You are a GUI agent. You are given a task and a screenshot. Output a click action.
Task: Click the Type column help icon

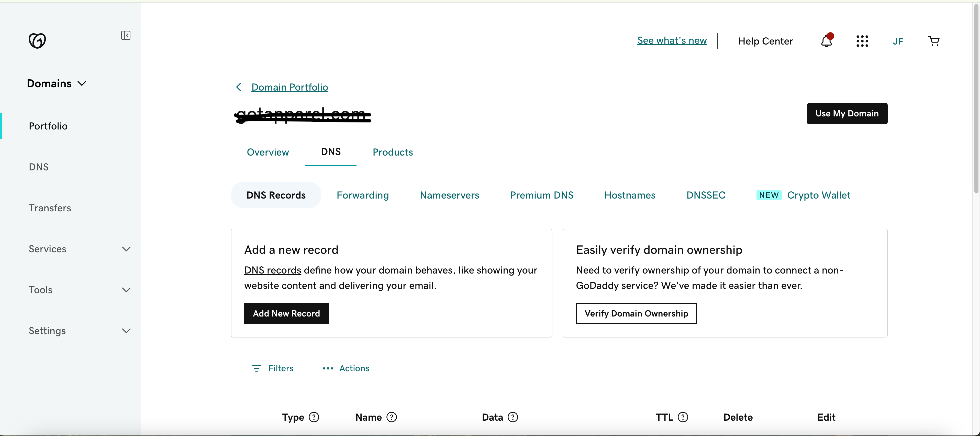(314, 417)
